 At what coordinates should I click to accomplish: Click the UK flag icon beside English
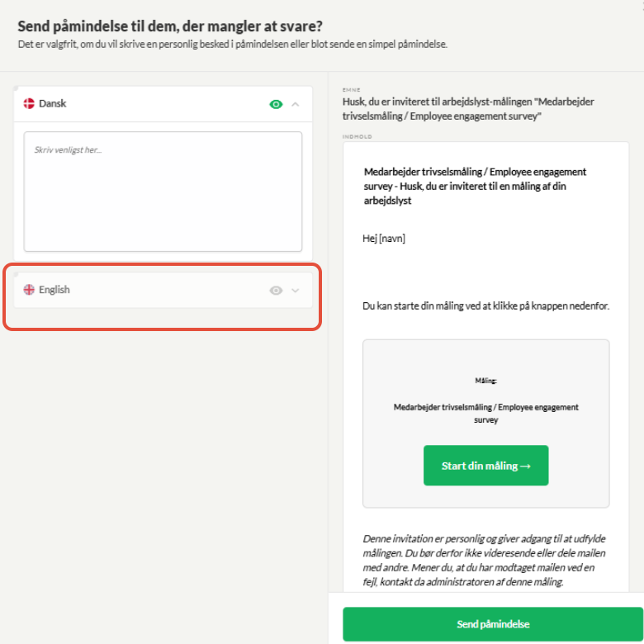pyautogui.click(x=29, y=290)
